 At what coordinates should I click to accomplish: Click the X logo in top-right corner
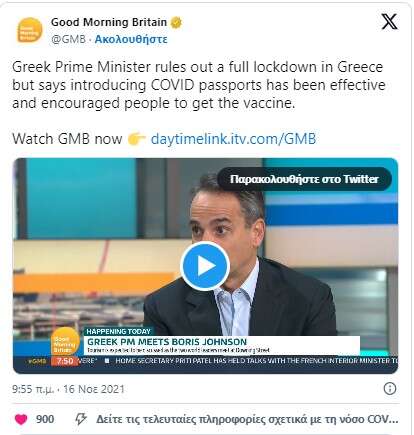tap(389, 22)
